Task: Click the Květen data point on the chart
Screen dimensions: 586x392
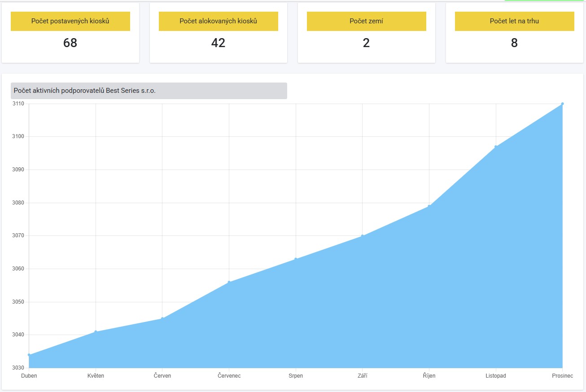Action: coord(96,332)
